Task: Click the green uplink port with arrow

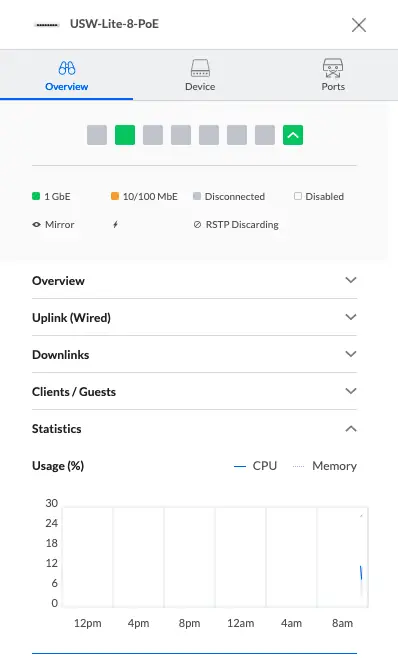Action: pos(293,135)
